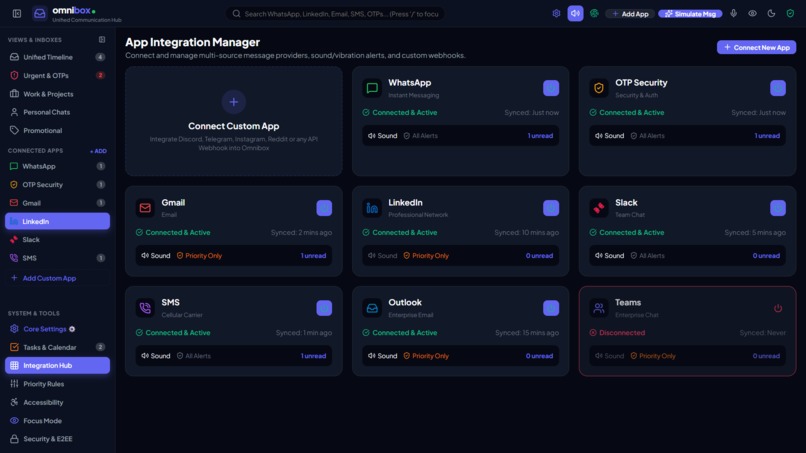Screen dimensions: 806x453
Task: Open settings via the top bar gear icon
Action: click(556, 13)
